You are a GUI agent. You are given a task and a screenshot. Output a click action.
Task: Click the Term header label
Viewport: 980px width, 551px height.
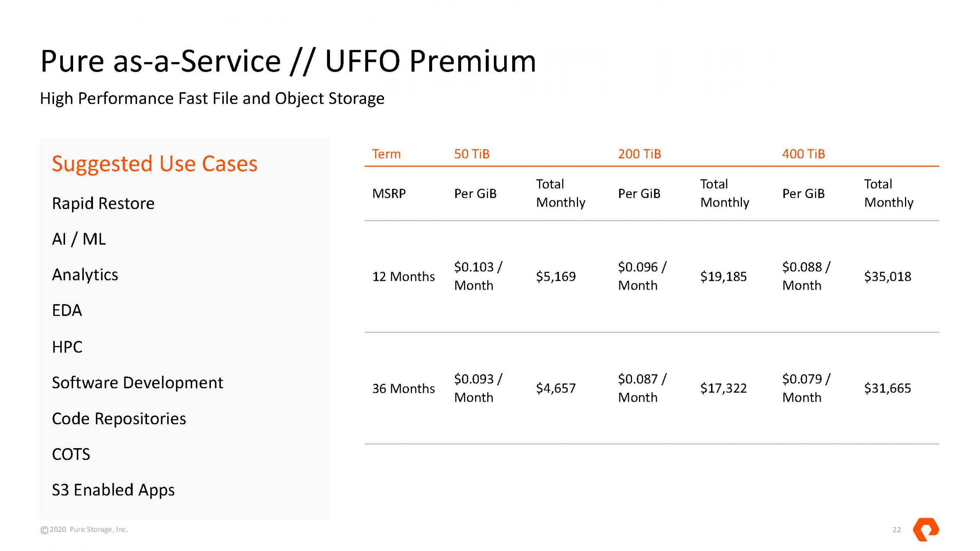[386, 154]
